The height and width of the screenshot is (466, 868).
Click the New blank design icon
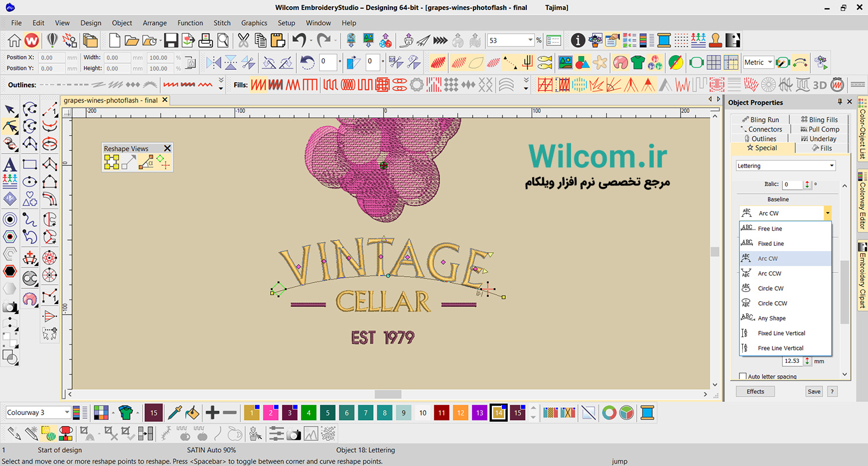click(x=115, y=40)
